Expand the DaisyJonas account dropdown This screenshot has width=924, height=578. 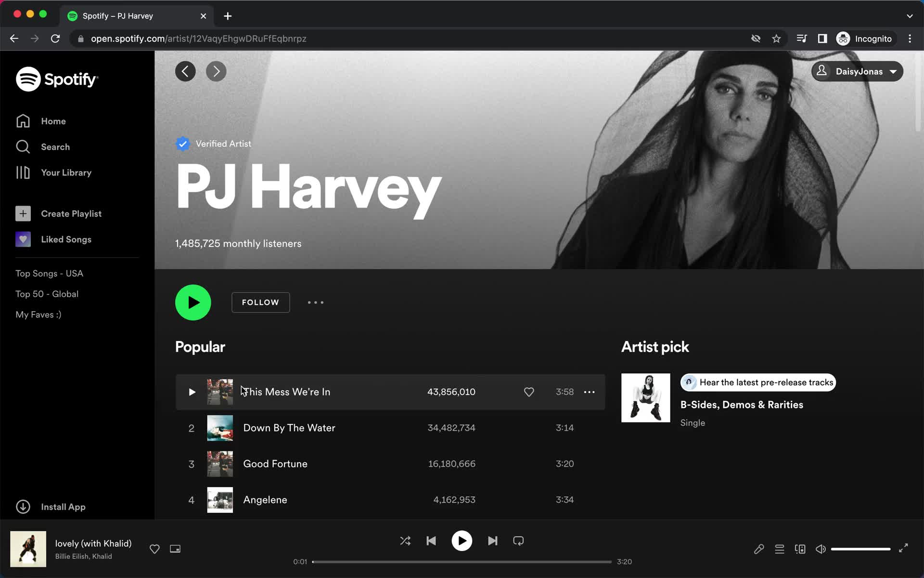(858, 71)
